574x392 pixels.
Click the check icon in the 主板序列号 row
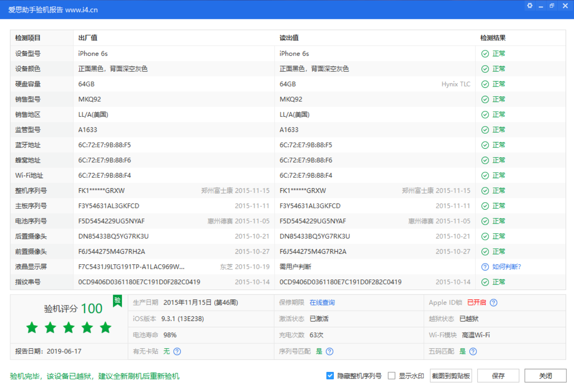point(485,206)
